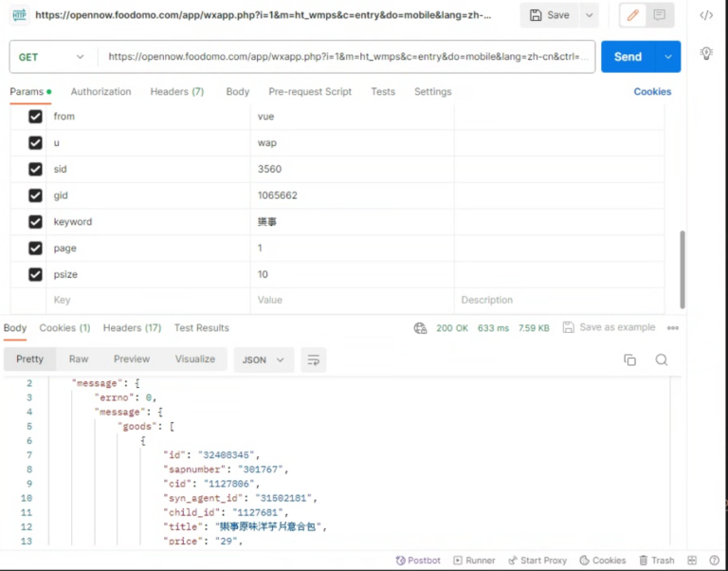This screenshot has width=728, height=571.
Task: Switch to the Pre-request Script tab
Action: pos(310,92)
